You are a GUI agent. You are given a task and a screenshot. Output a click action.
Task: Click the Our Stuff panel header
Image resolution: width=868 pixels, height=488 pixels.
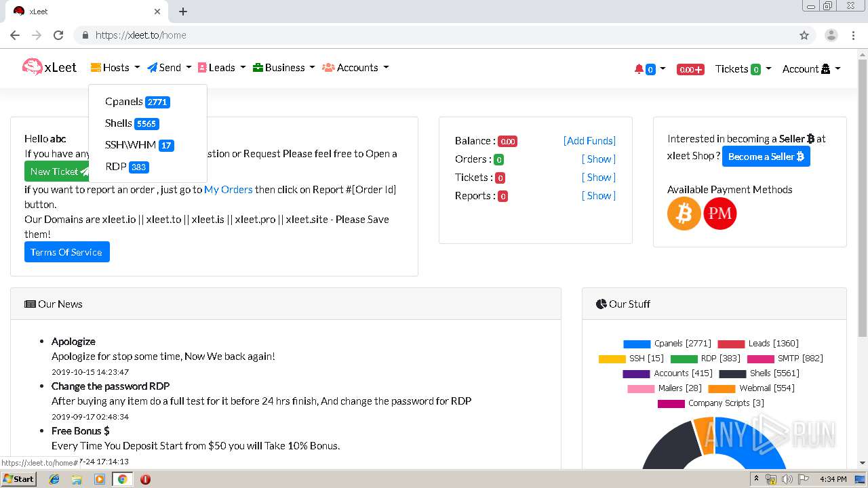[x=714, y=304]
